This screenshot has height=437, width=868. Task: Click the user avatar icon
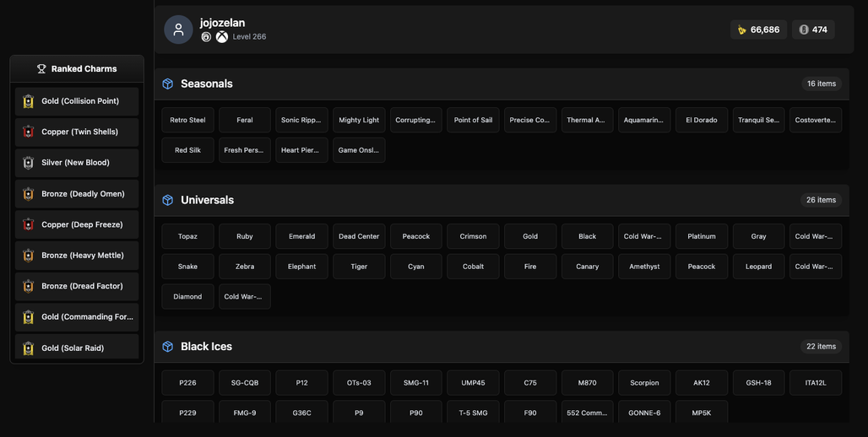(x=178, y=30)
